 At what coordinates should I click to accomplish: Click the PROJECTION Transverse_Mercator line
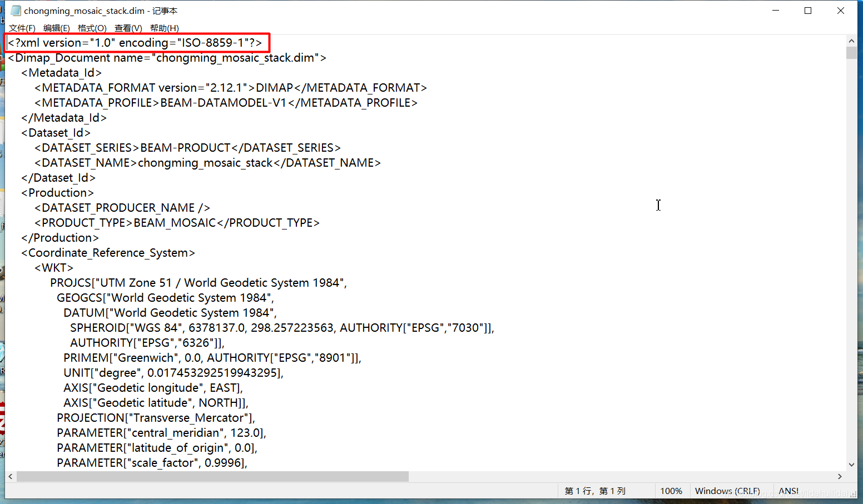coord(156,418)
